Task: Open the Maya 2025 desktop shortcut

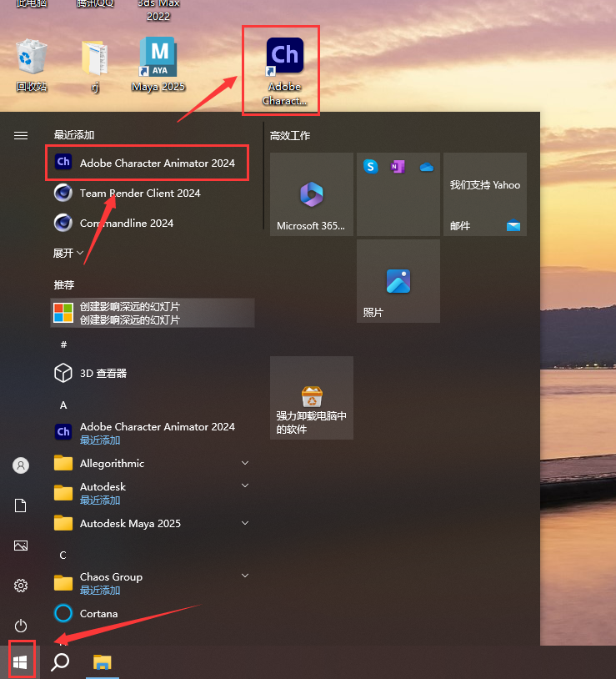Action: (x=158, y=64)
